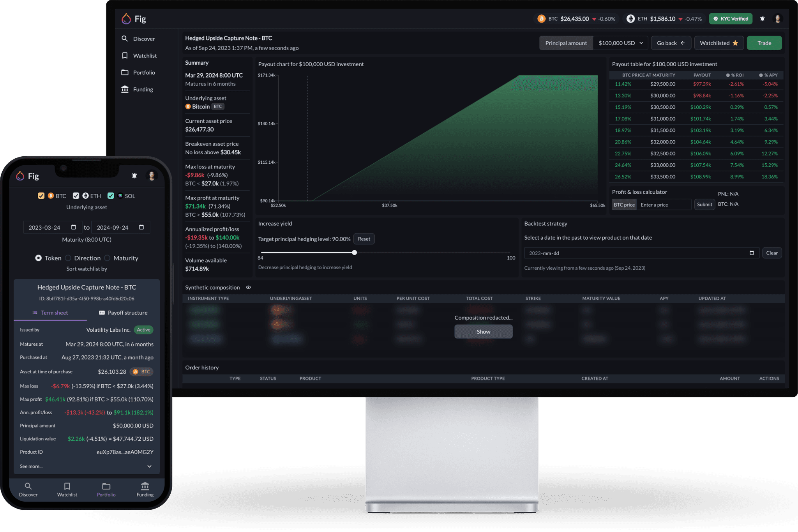Open Portfolio in desktop sidebar menu
Viewport: 798px width, 532px height.
coord(144,72)
